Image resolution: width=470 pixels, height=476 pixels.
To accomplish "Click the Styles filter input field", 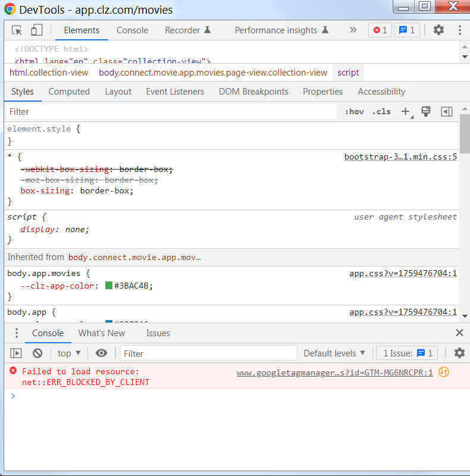I will pyautogui.click(x=171, y=112).
